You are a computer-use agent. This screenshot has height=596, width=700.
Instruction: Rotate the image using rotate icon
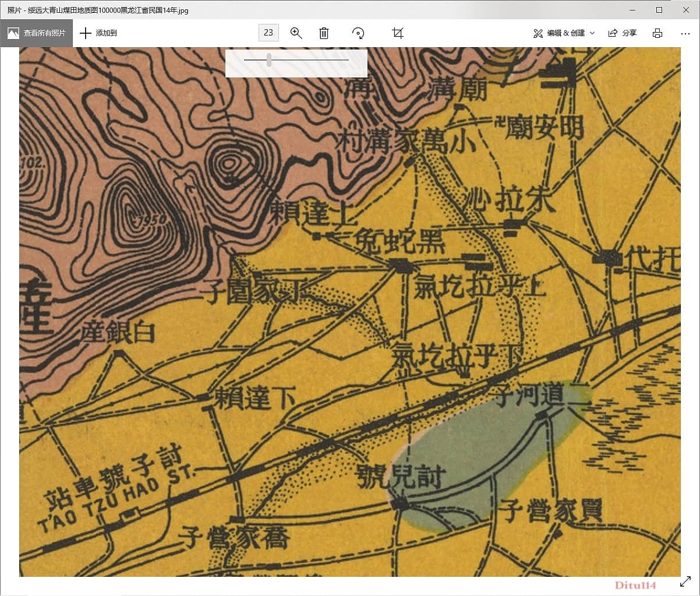[x=358, y=33]
